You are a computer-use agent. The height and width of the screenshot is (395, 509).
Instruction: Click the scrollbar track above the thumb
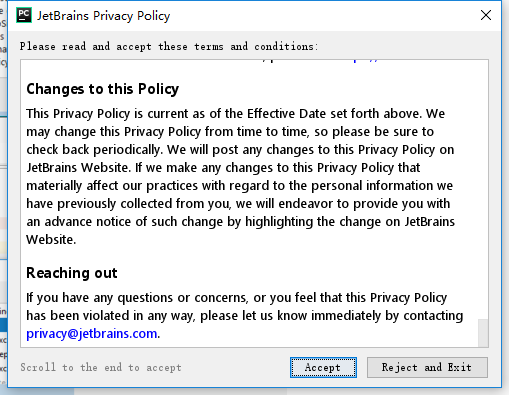coord(483,189)
